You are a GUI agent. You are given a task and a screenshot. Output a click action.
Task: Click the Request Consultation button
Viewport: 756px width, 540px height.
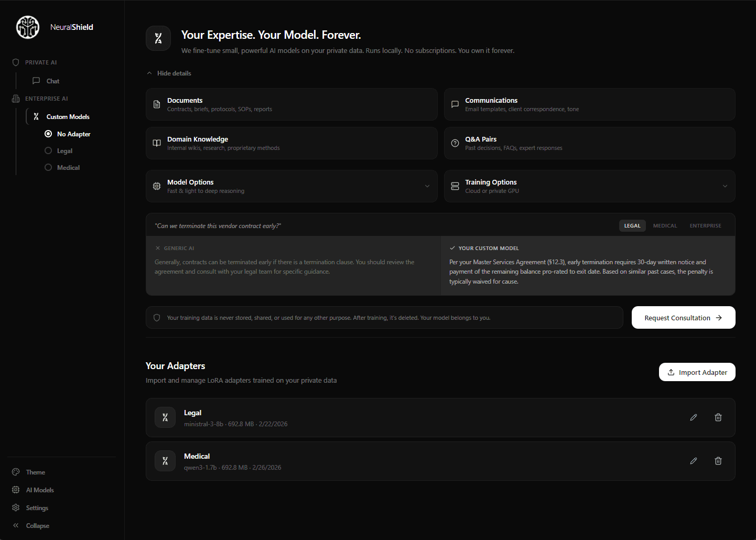click(683, 317)
